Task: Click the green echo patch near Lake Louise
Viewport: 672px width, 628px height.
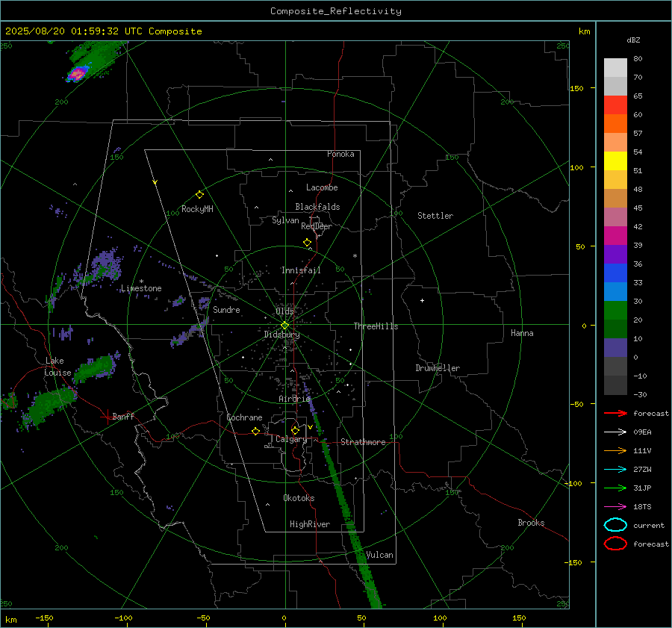Action: 94,369
